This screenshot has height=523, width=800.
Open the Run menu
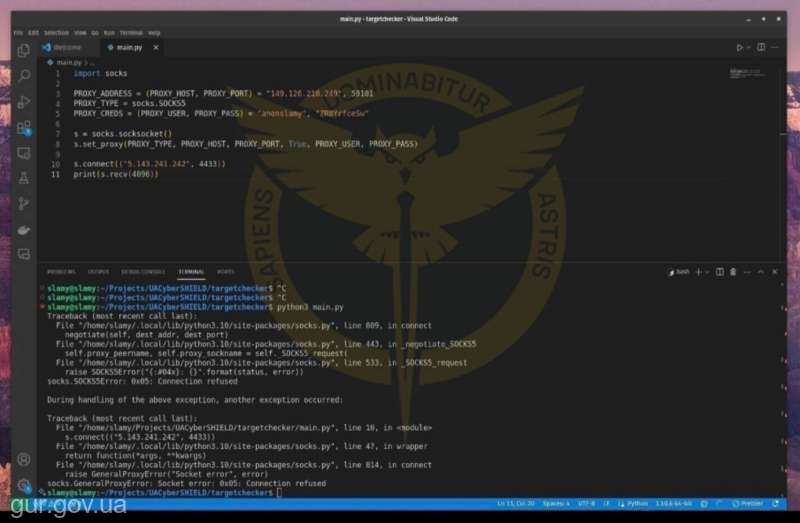click(x=109, y=33)
